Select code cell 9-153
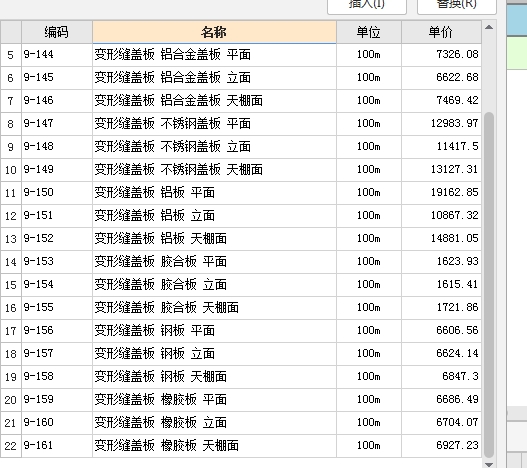 (57, 262)
